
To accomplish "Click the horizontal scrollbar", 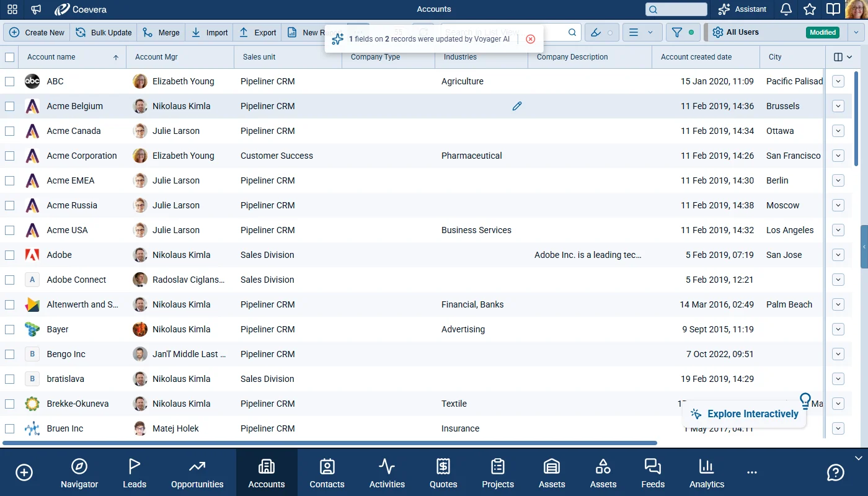I will (330, 443).
